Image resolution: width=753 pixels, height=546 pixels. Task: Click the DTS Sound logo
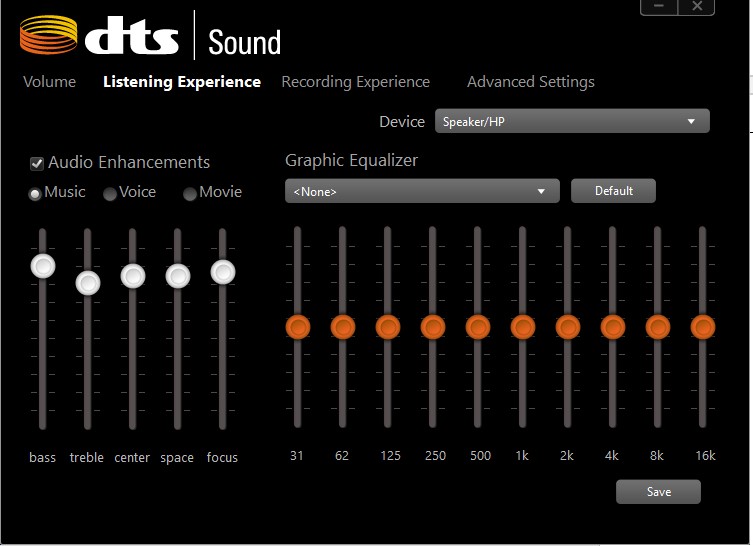point(150,37)
